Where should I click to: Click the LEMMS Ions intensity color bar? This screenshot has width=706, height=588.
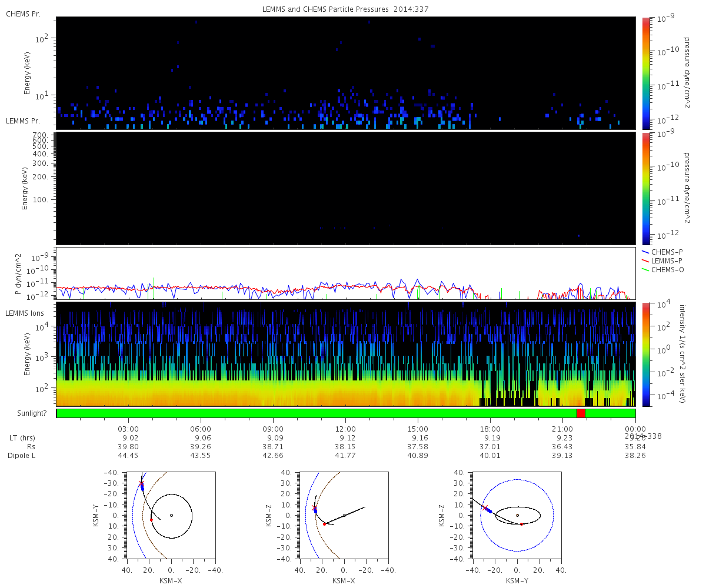coord(646,354)
